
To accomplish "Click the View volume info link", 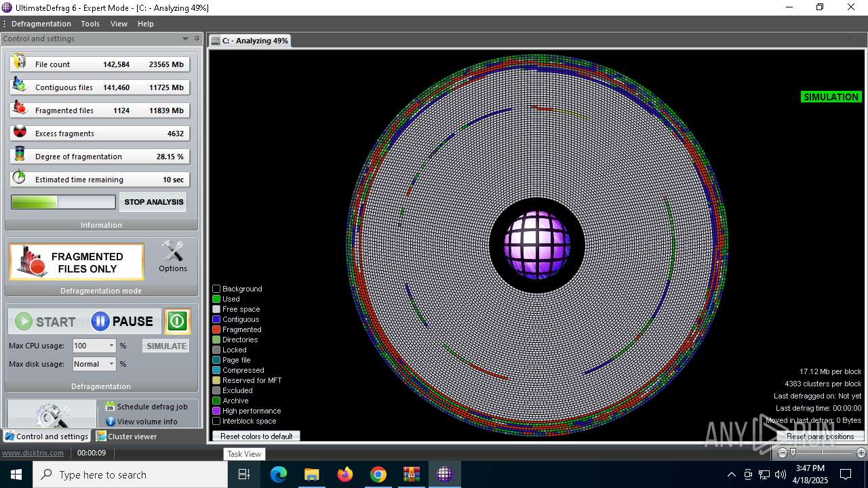I will click(147, 422).
